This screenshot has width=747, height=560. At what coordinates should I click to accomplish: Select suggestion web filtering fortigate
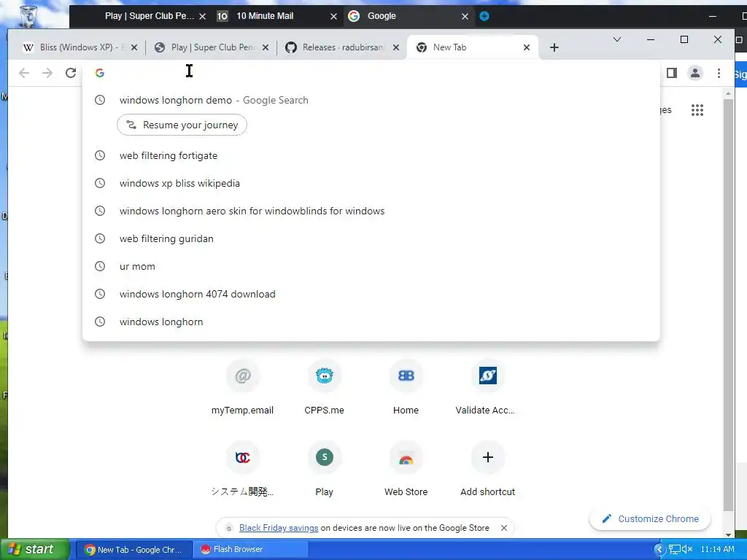(x=371, y=155)
